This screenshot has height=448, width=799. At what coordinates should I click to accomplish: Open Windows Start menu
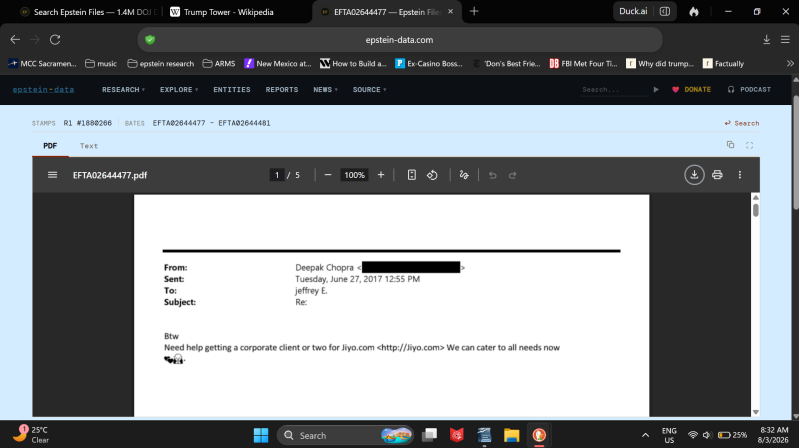[x=261, y=435]
